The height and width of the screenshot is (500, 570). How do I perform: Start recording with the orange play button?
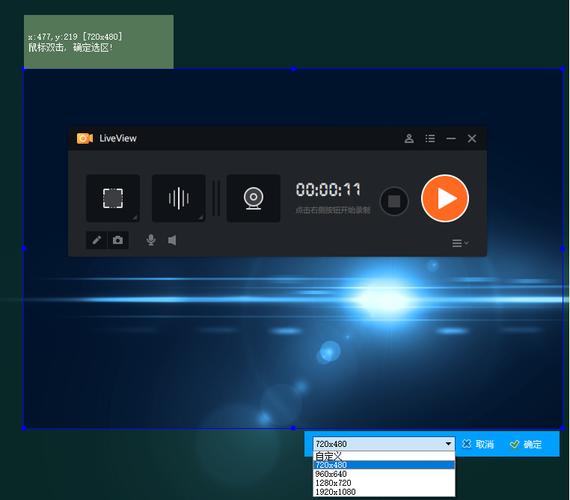[445, 199]
